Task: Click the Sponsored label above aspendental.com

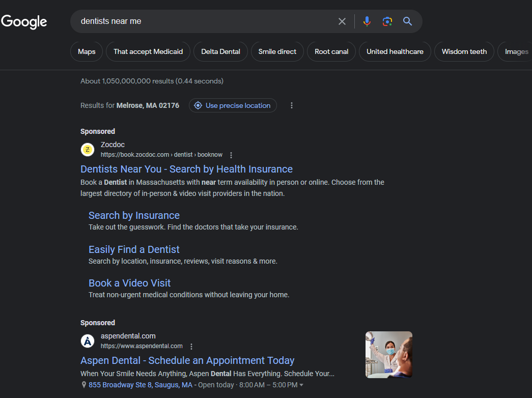Action: pyautogui.click(x=98, y=323)
